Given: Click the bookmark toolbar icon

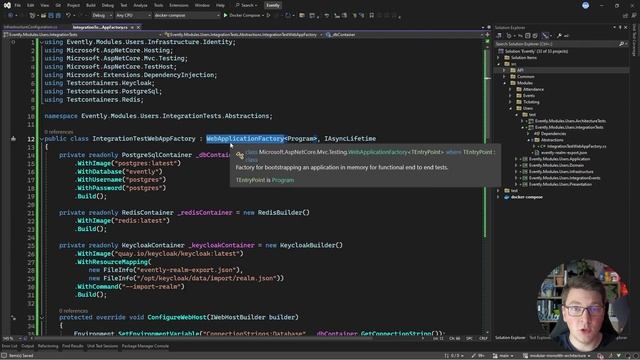Looking at the screenshot, I should tap(371, 16).
